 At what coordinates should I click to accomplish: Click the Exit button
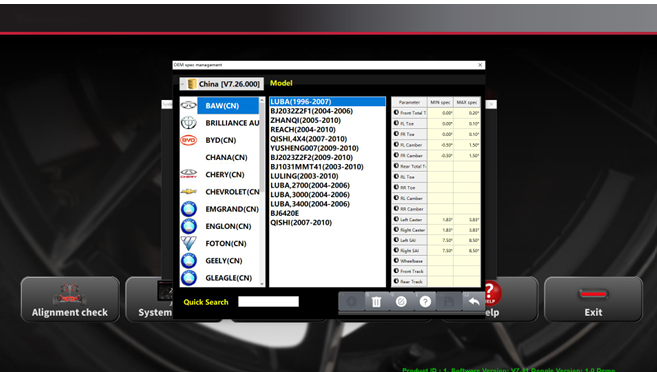[593, 299]
